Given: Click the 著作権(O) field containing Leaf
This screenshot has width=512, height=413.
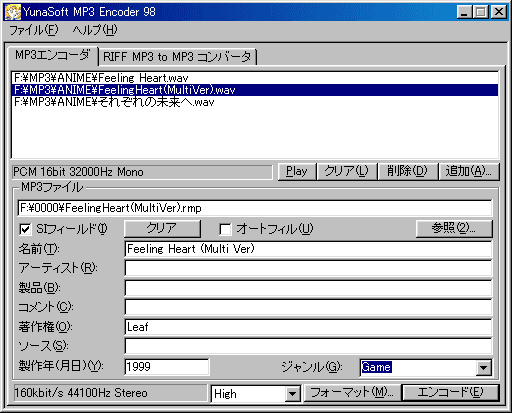Looking at the screenshot, I should click(x=308, y=327).
